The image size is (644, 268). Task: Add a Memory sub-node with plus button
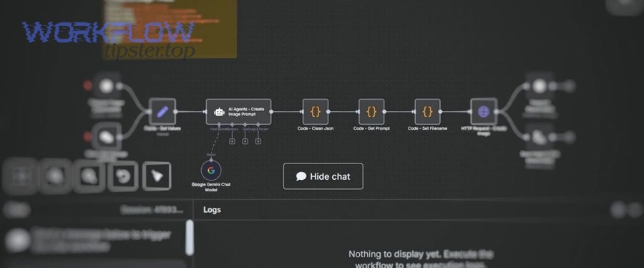coord(232,141)
